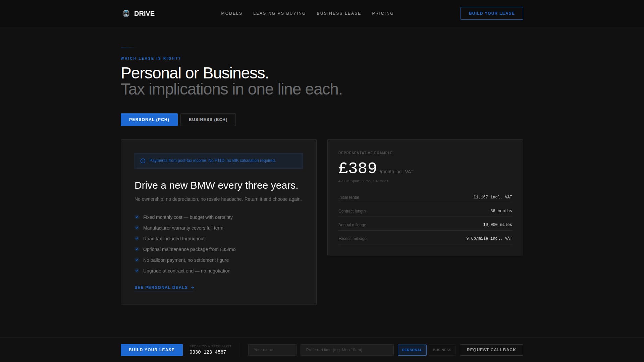The image size is (644, 362).
Task: Click the Personal or Business headline
Action: (x=195, y=73)
